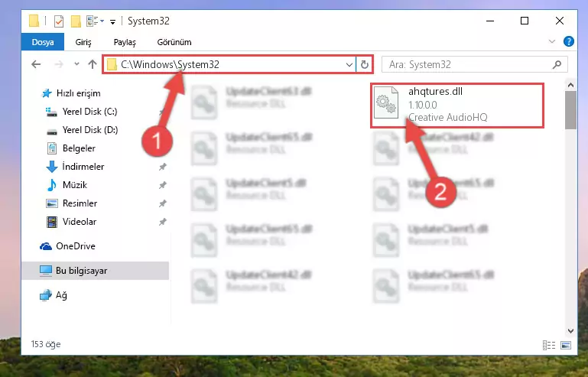Switch to large icons view in status bar
Viewport: 588px width, 377px height.
point(566,345)
